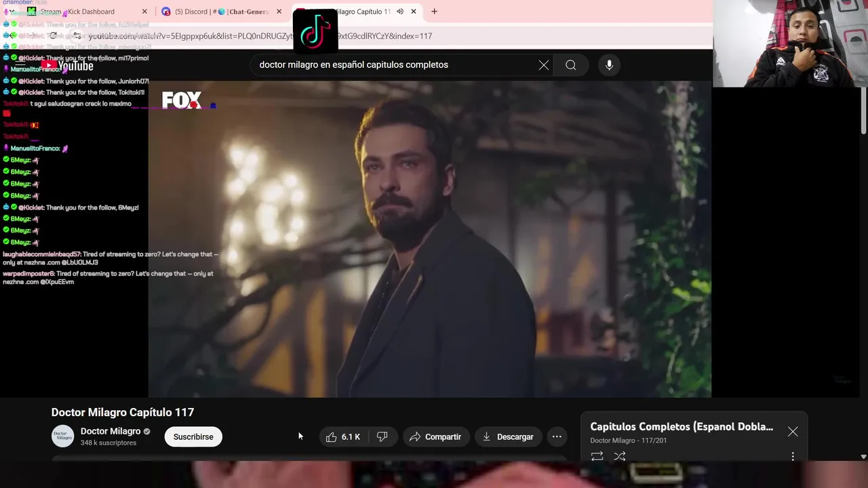Open the playlist options vertical dots
Screen dimensions: 868x488
[793, 456]
